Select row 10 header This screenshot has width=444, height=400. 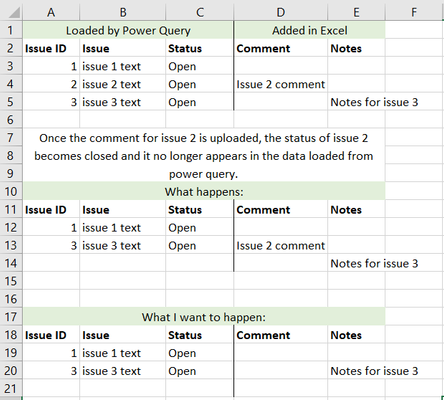(x=11, y=192)
